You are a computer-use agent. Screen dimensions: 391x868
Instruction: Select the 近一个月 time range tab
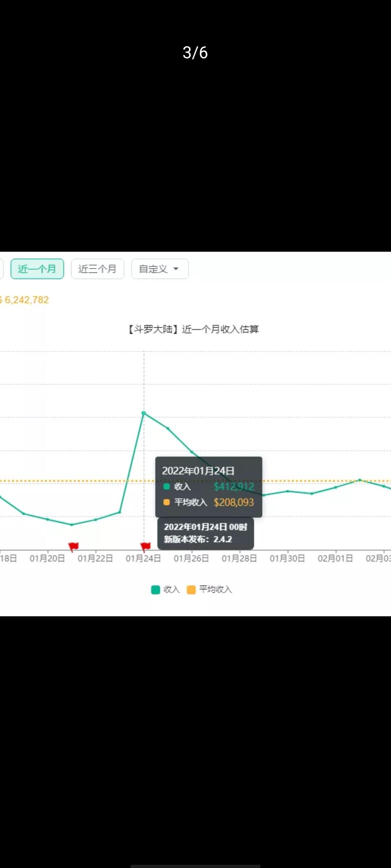click(x=37, y=269)
